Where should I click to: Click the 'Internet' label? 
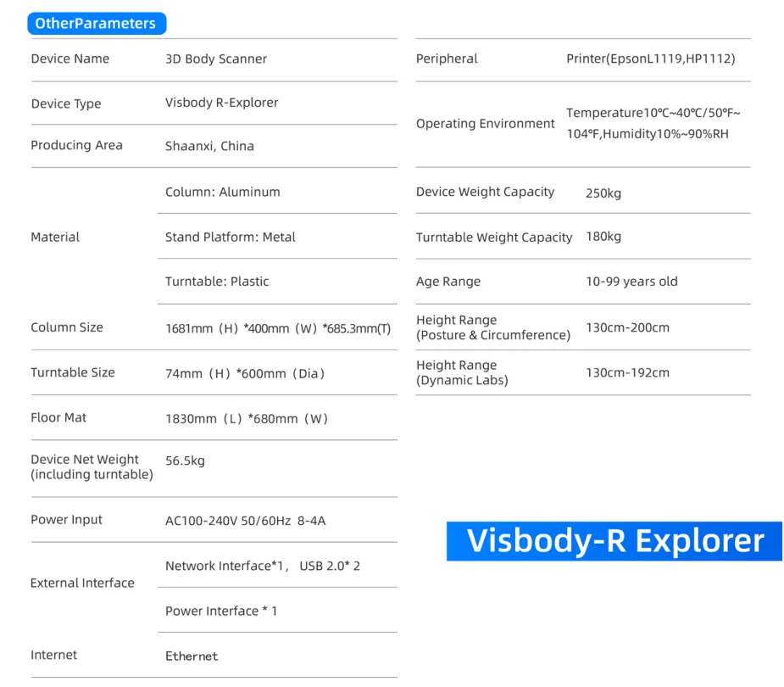(54, 655)
